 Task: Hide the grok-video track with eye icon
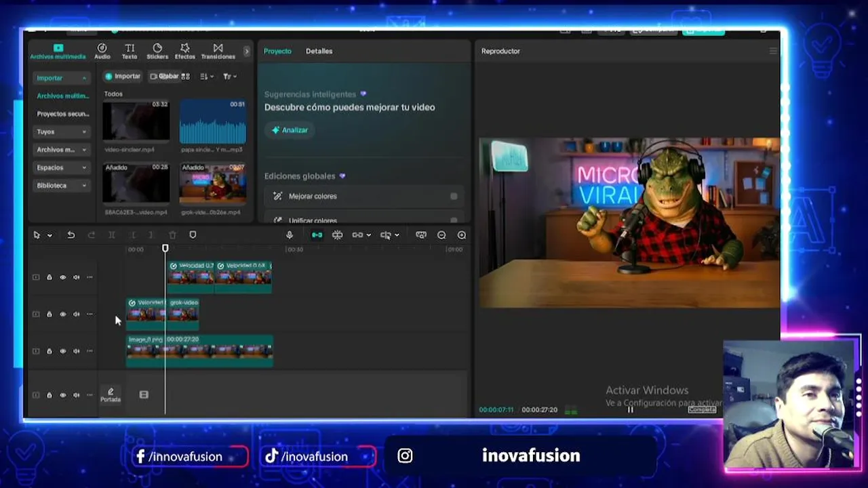(x=62, y=314)
